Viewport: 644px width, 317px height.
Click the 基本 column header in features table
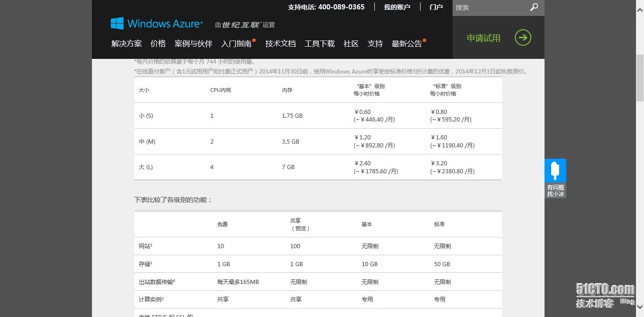[367, 224]
